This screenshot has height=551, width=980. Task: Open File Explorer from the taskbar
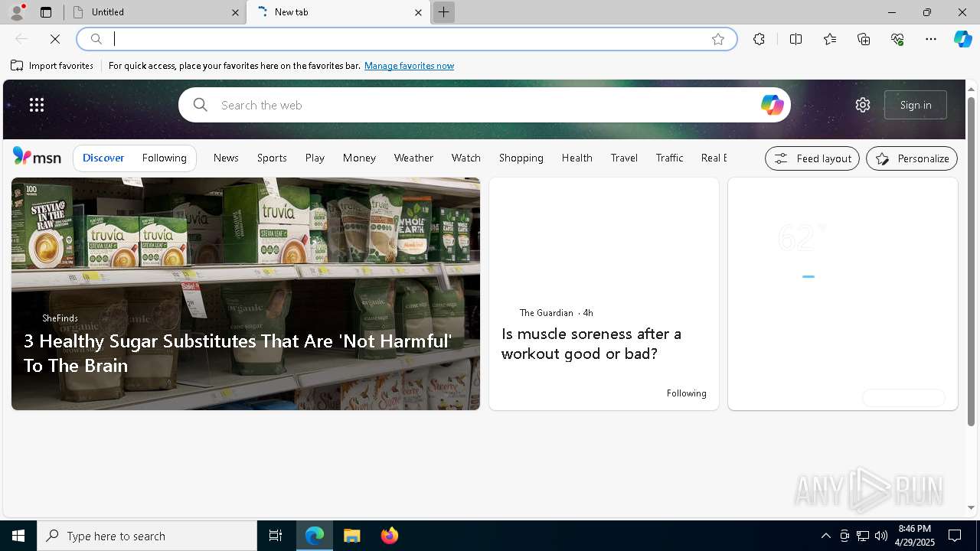click(x=352, y=536)
